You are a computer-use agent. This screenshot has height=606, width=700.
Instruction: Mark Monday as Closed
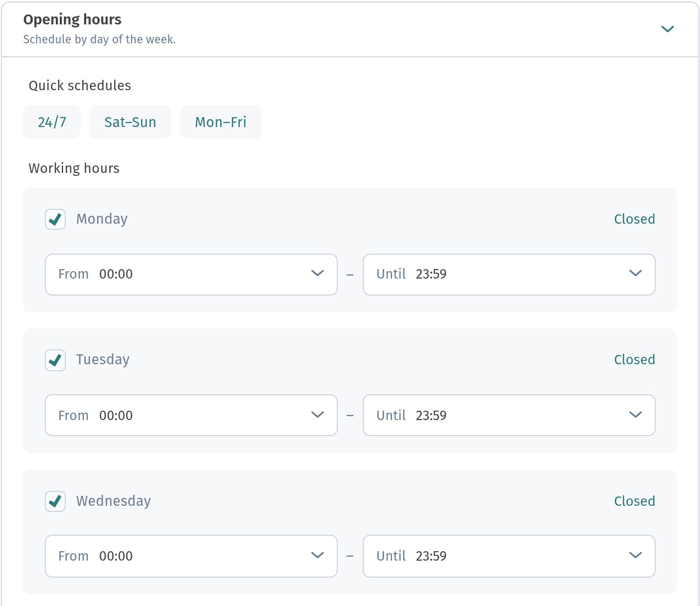click(634, 219)
